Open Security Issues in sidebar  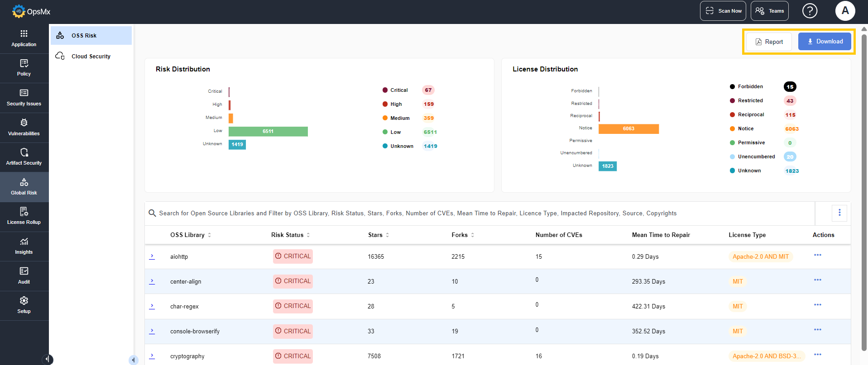(x=24, y=98)
